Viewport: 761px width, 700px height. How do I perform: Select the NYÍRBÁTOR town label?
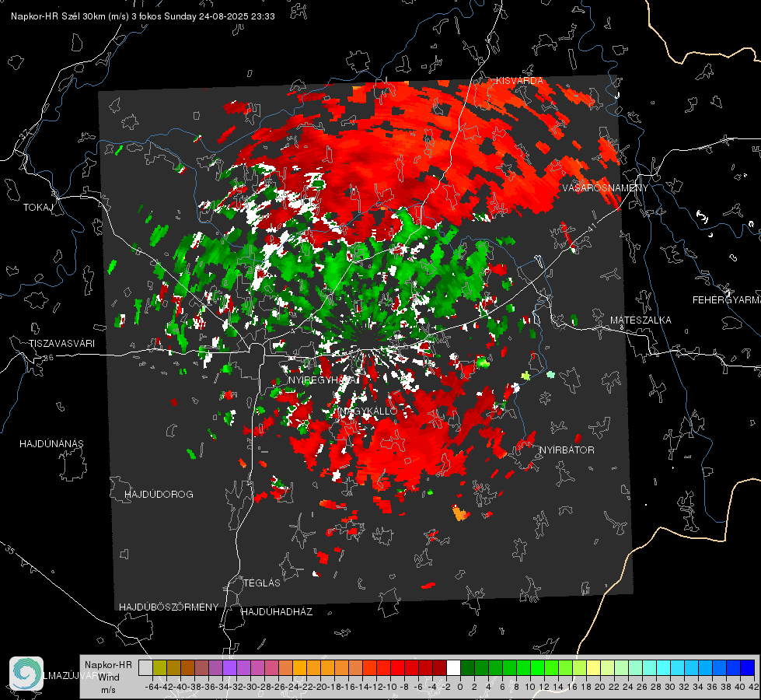click(x=567, y=450)
